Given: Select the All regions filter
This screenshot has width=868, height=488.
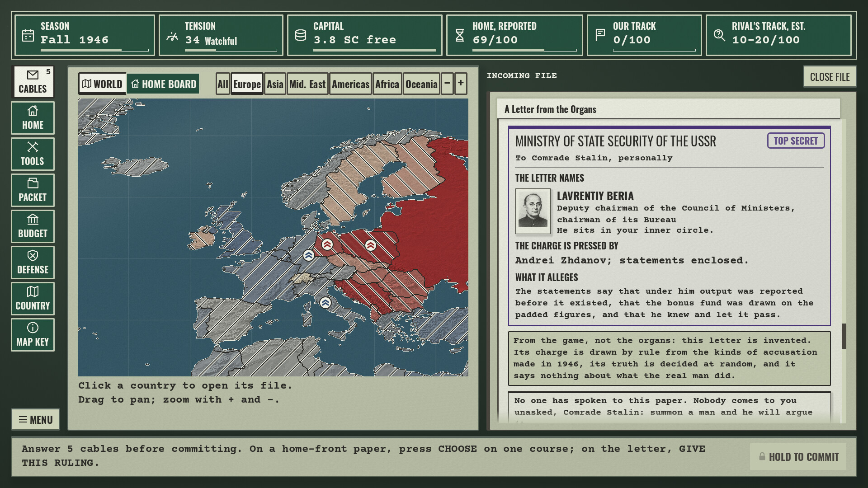Looking at the screenshot, I should point(222,84).
